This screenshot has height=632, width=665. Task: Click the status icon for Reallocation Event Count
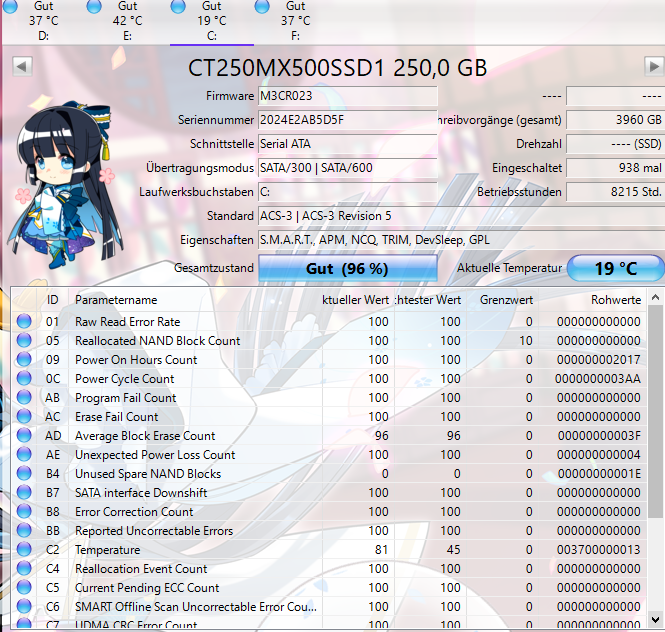click(24, 568)
